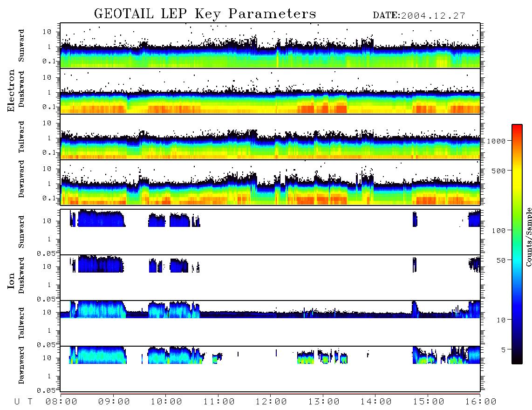532x410 pixels.
Task: Click the Electron Sunward axis label
Action: point(21,46)
